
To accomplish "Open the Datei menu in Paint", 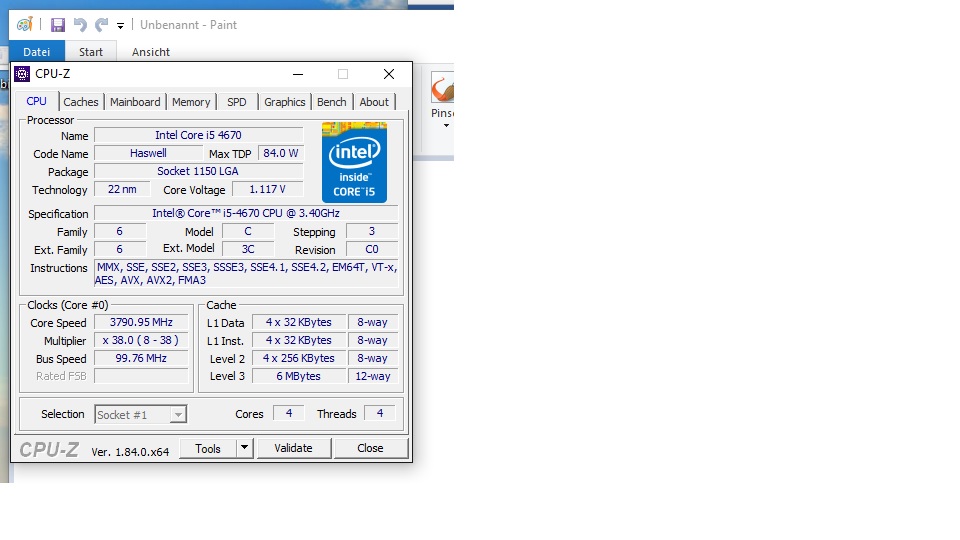I will coord(37,52).
